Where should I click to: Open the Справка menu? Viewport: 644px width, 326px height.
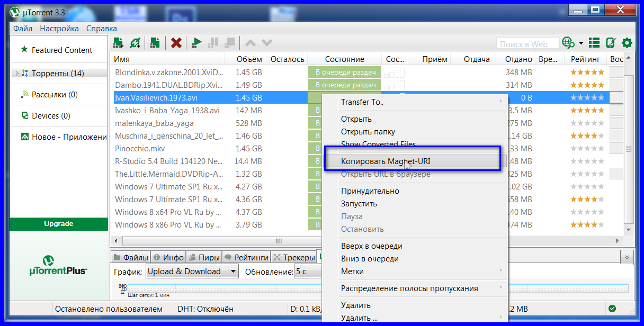(x=102, y=29)
